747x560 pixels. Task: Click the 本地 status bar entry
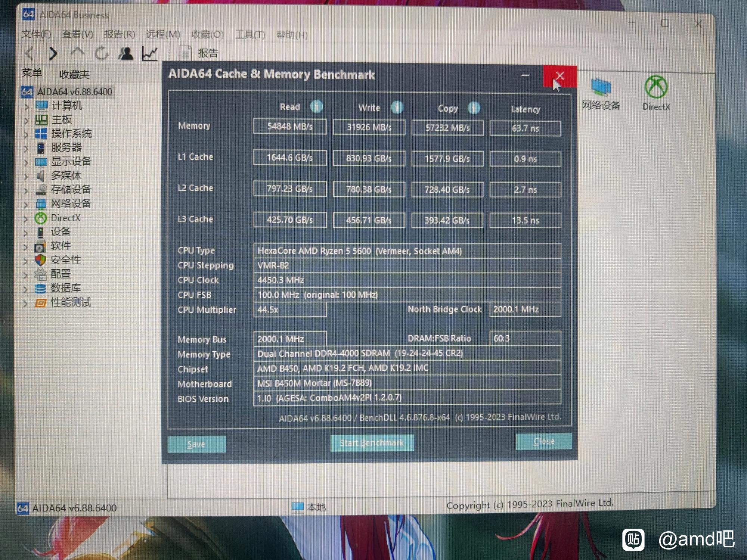tap(309, 507)
